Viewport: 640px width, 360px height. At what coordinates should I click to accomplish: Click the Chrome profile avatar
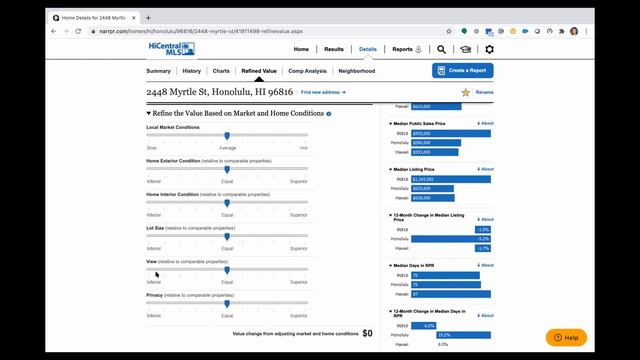[574, 31]
